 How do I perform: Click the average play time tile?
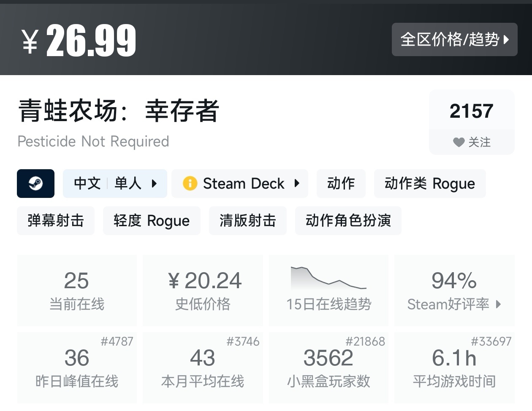pyautogui.click(x=454, y=367)
